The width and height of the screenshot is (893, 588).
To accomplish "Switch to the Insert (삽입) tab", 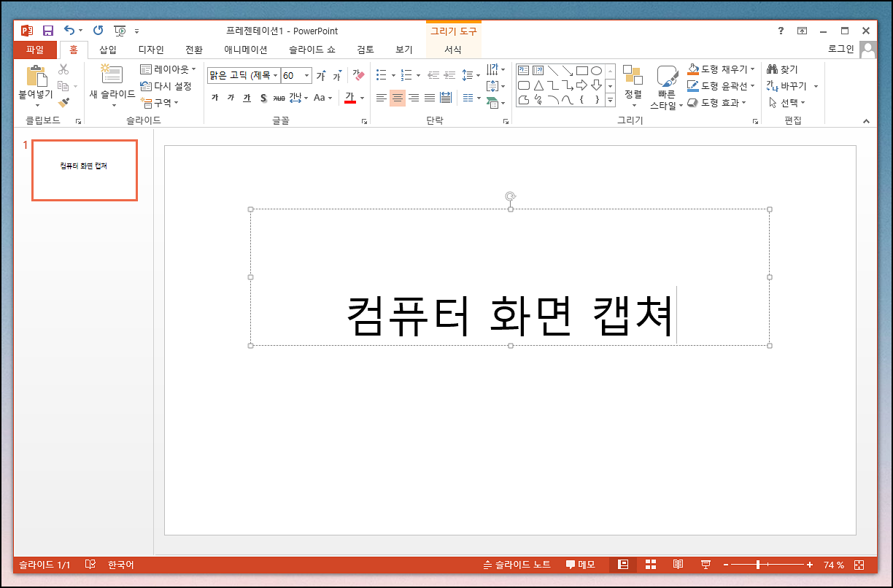I will [x=108, y=50].
